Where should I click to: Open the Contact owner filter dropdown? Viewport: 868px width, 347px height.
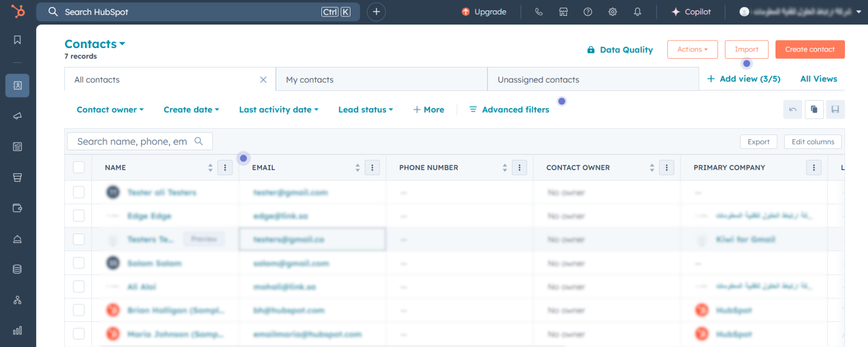click(110, 109)
